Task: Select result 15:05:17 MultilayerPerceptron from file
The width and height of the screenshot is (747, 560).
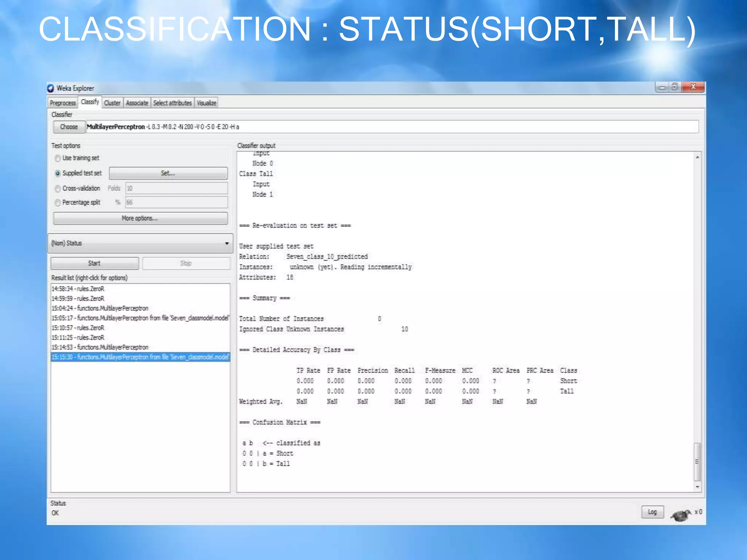Action: click(140, 318)
